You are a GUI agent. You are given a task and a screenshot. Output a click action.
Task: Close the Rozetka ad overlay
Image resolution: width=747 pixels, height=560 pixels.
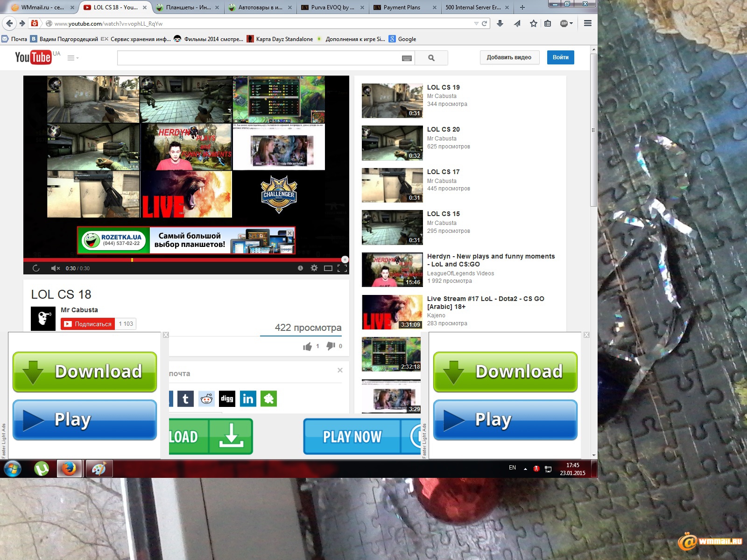click(x=290, y=233)
